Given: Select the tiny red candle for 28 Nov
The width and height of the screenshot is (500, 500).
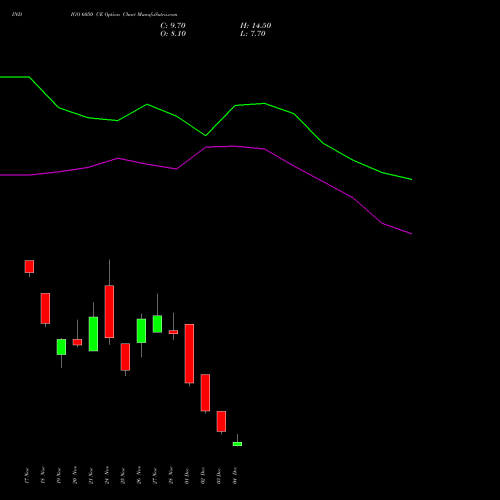Looking at the screenshot, I should (x=173, y=332).
